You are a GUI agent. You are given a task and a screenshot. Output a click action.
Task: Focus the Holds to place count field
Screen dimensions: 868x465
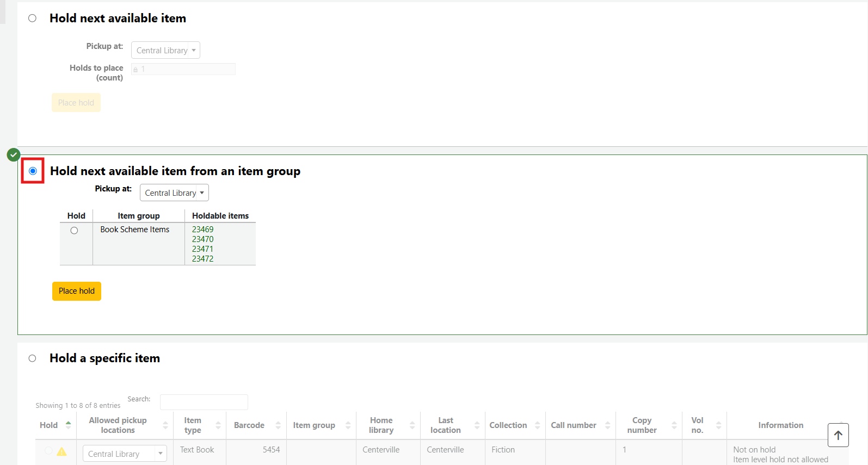[183, 69]
